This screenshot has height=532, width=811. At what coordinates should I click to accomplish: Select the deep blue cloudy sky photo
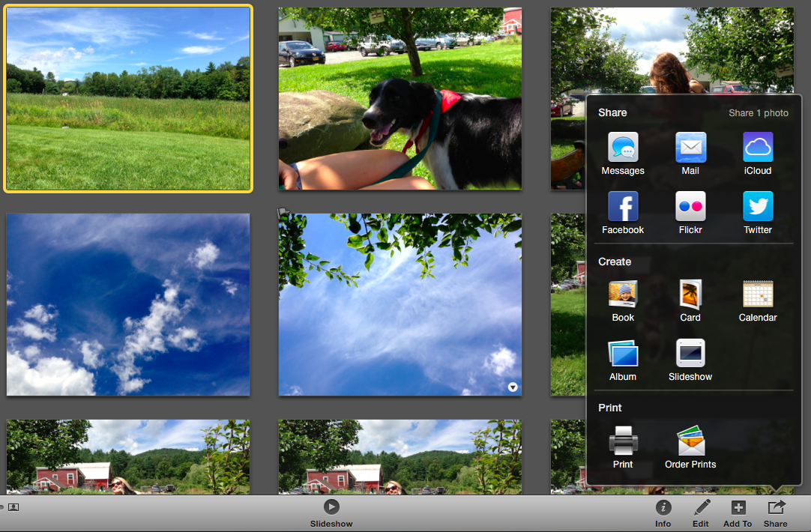pyautogui.click(x=128, y=304)
